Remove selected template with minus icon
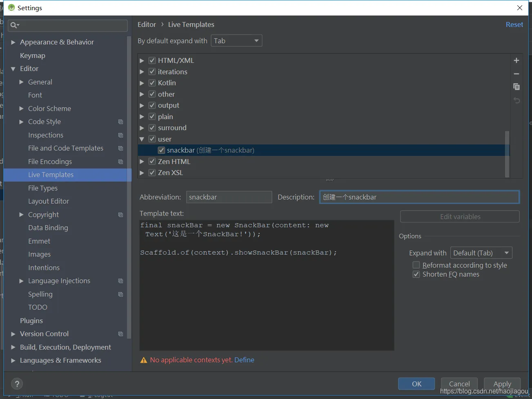Viewport: 532px width, 399px height. (516, 74)
